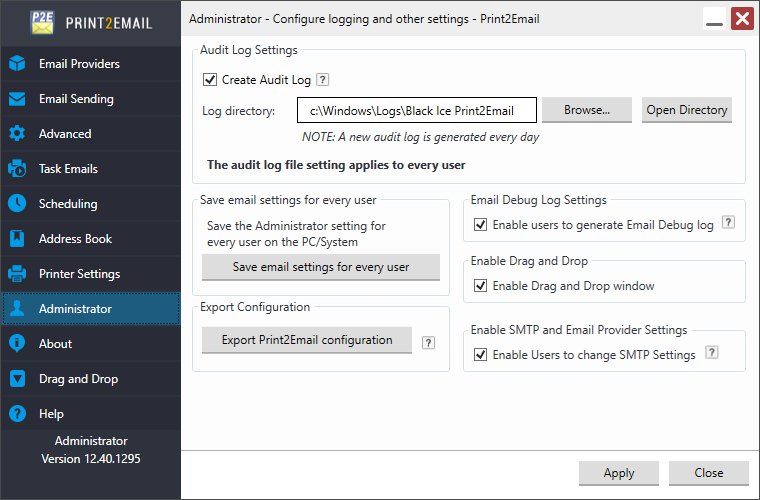Click the Address Book icon

17,239
